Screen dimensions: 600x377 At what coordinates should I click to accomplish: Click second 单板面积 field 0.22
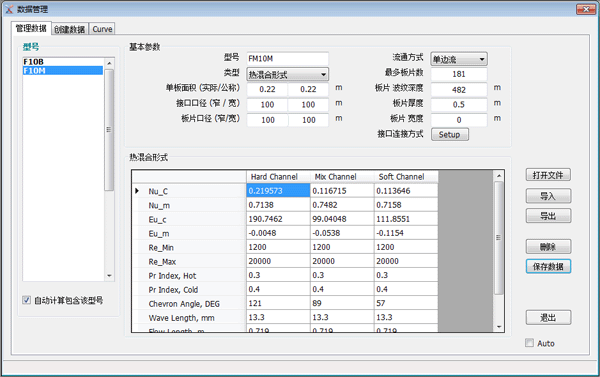[x=308, y=89]
